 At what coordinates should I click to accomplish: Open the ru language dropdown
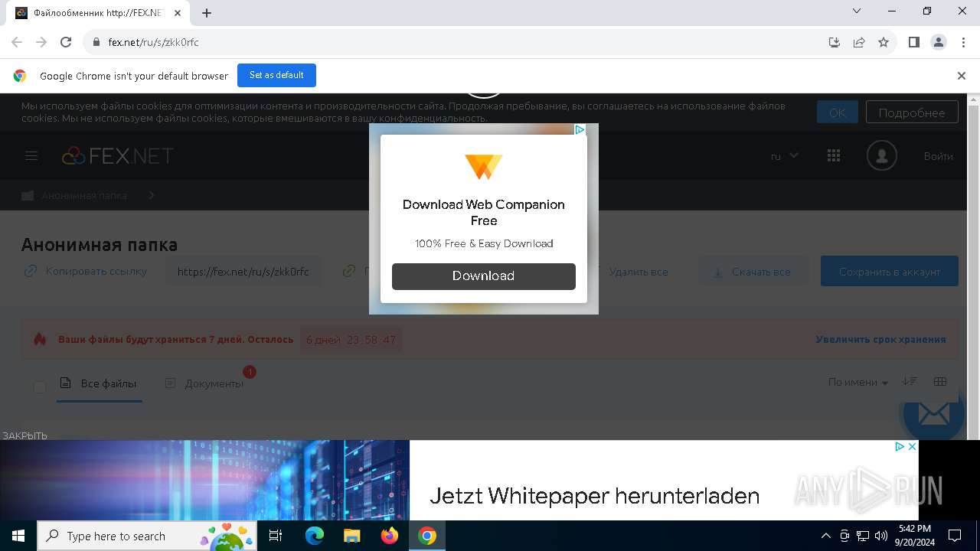pos(785,155)
